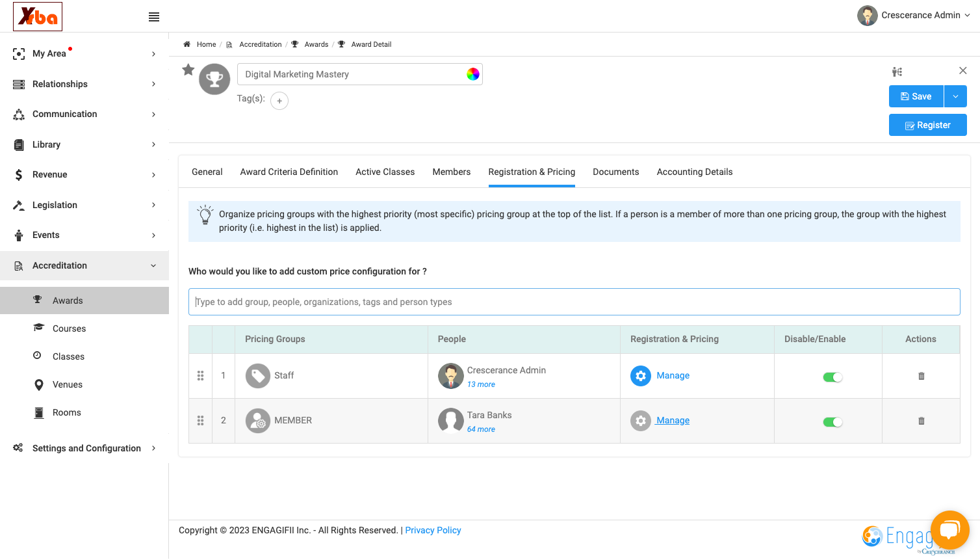Click Registration & Pricing tab
The width and height of the screenshot is (980, 560).
pyautogui.click(x=532, y=172)
